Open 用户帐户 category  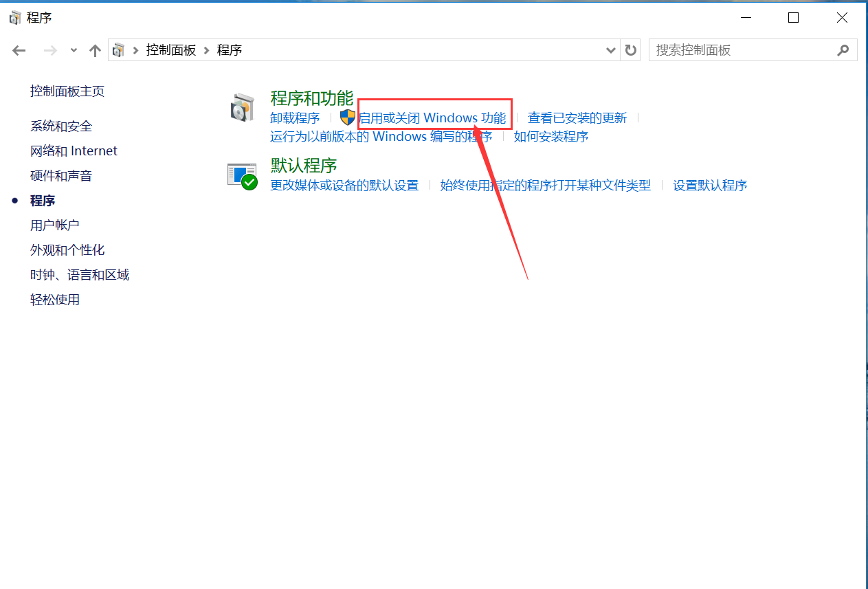click(55, 225)
